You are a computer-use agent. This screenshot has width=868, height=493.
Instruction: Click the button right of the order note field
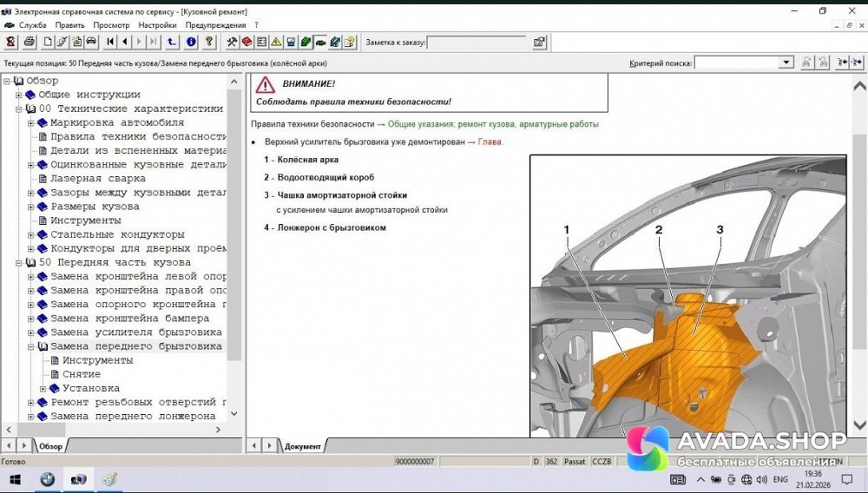pyautogui.click(x=539, y=42)
